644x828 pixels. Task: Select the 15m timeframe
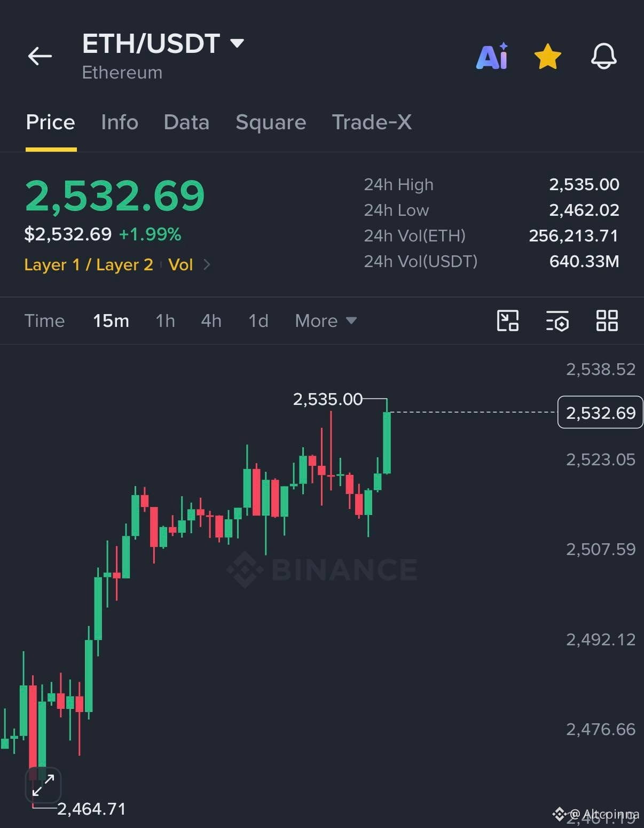pos(111,321)
